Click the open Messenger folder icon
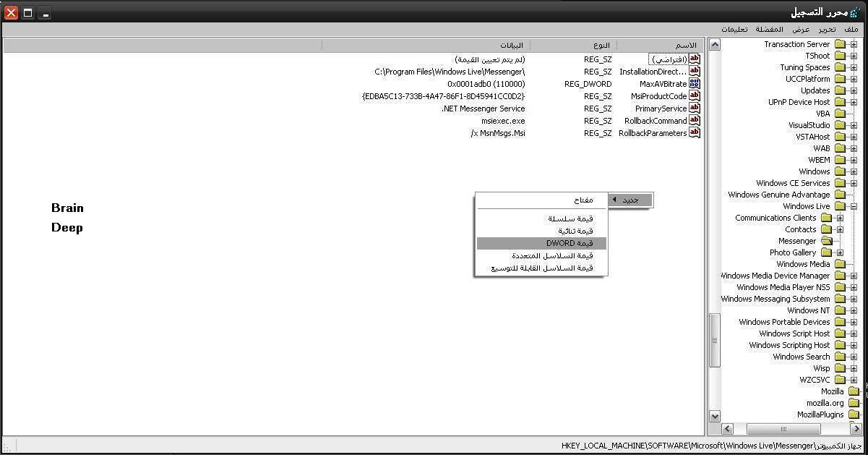This screenshot has width=868, height=455. point(827,241)
